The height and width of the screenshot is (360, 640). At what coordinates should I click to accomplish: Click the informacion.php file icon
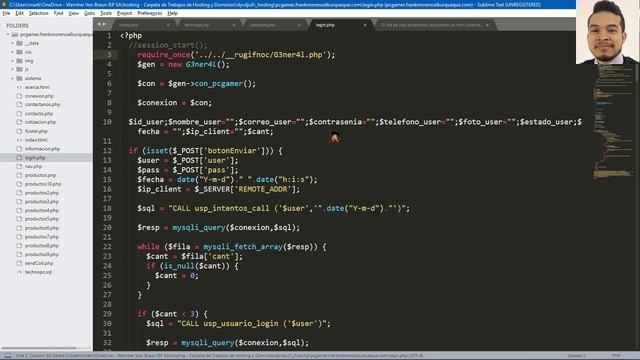pyautogui.click(x=19, y=149)
